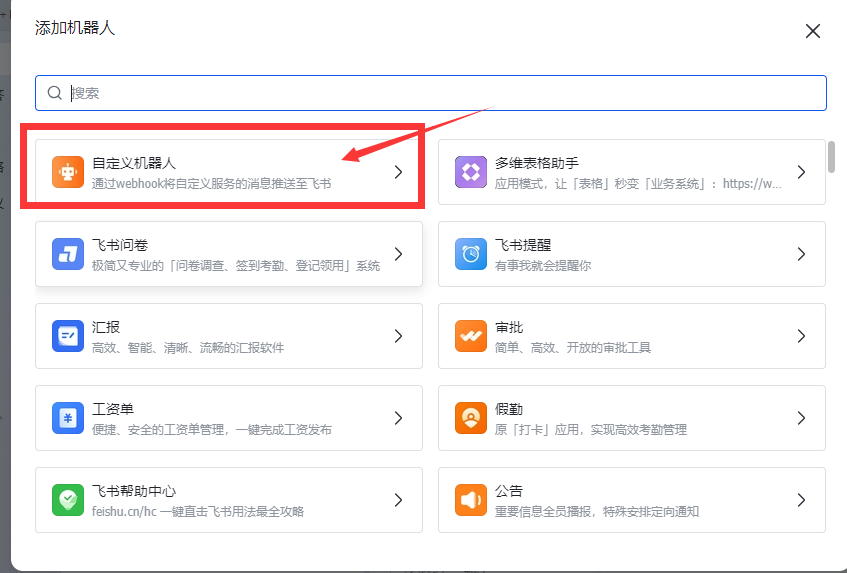Image resolution: width=847 pixels, height=573 pixels.
Task: Click the 公告 speaker icon
Action: [x=471, y=500]
